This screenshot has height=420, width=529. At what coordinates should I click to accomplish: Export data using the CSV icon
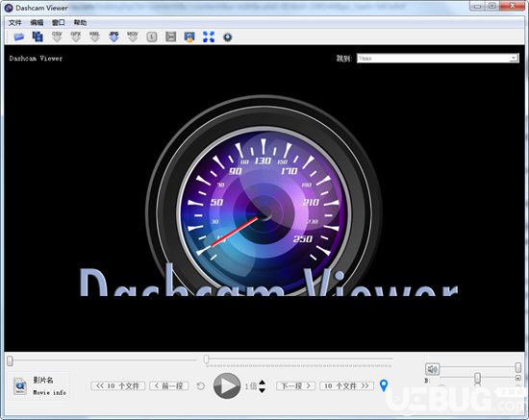pyautogui.click(x=57, y=37)
